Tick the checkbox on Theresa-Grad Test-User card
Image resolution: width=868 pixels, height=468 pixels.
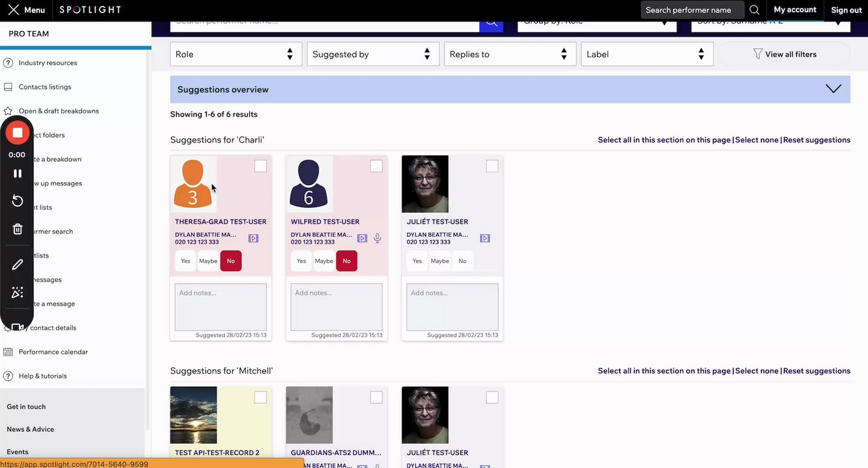point(261,166)
